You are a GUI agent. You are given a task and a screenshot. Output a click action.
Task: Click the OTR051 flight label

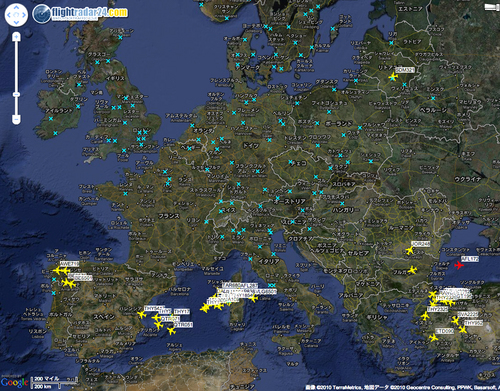pos(183,325)
